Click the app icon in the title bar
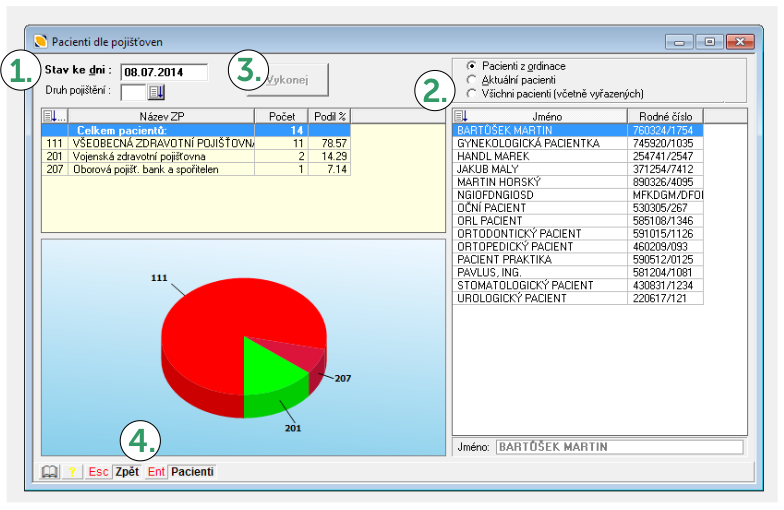The width and height of the screenshot is (784, 510). coord(40,42)
